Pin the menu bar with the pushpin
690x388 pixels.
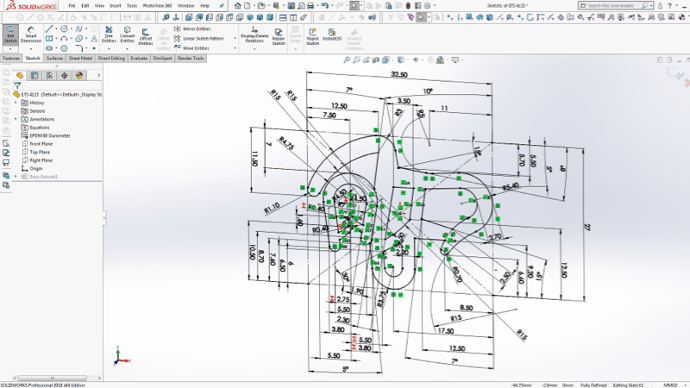(221, 6)
